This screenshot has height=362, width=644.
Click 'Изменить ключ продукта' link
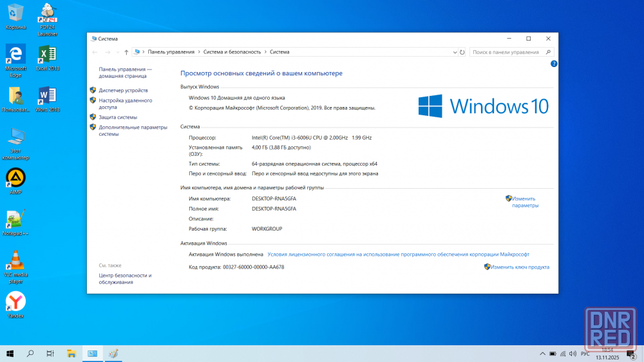[x=520, y=267]
